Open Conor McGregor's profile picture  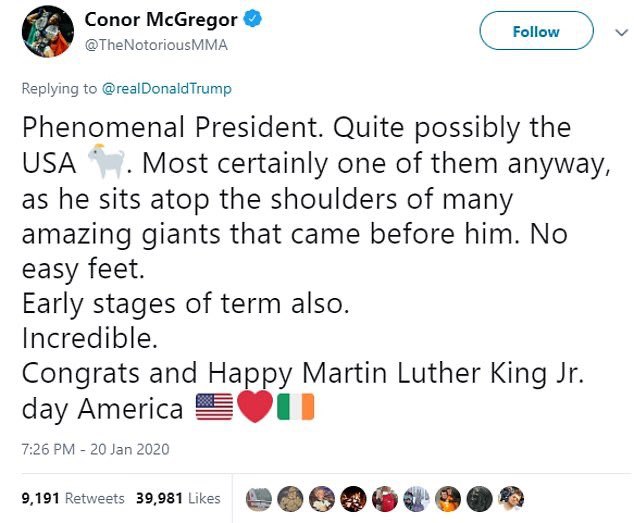coord(45,32)
